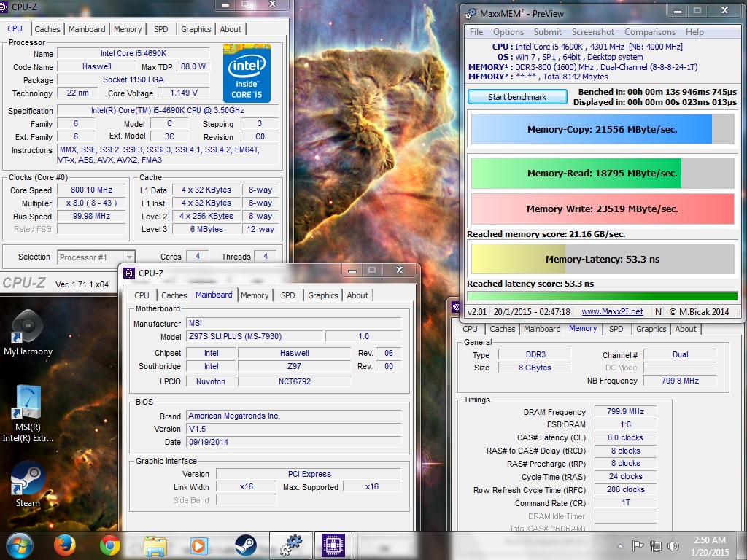The image size is (747, 560).
Task: Select CPU tab in Memory CPU-Z window
Action: (470, 329)
